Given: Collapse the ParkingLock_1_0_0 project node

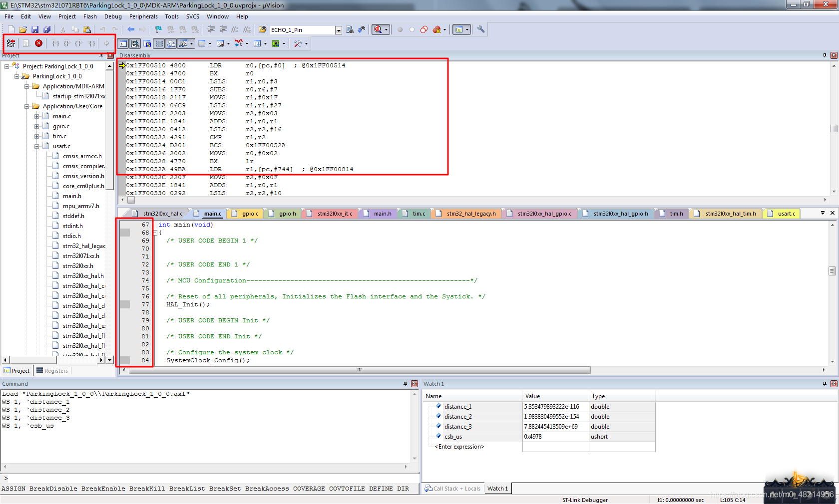Looking at the screenshot, I should pos(16,76).
